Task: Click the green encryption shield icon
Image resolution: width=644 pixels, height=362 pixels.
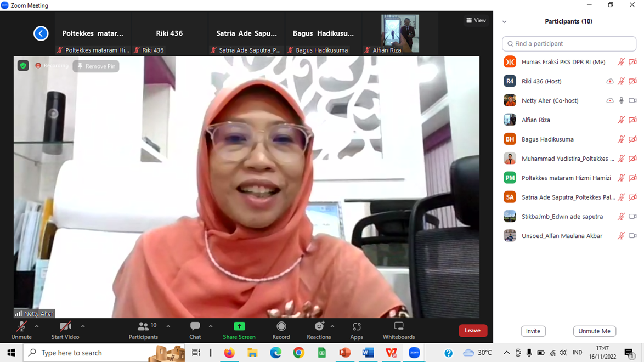Action: pyautogui.click(x=23, y=66)
